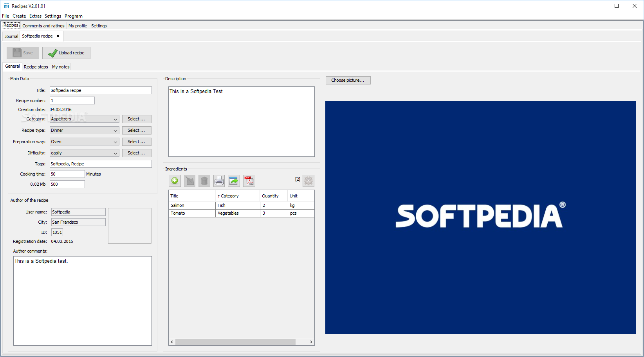The image size is (644, 357).
Task: Switch to the My profile tab
Action: 78,26
